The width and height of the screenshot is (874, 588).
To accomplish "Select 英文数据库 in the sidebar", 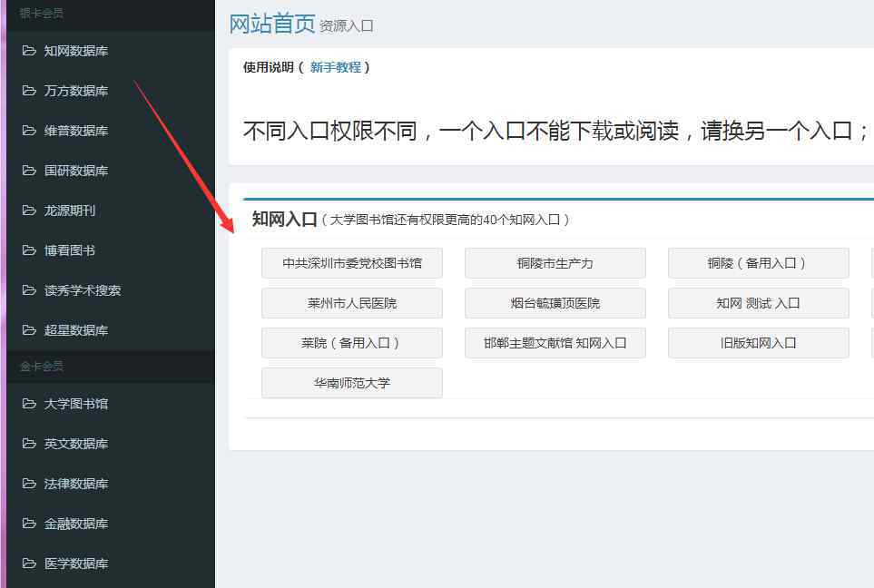I will (x=76, y=444).
